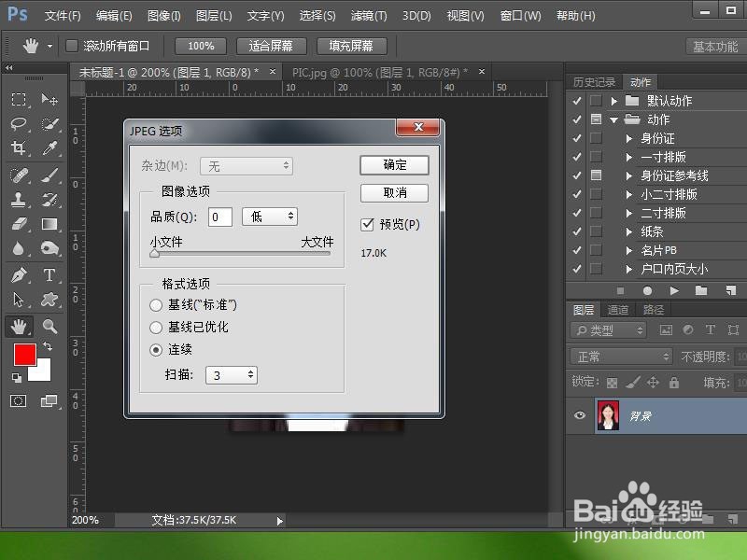The width and height of the screenshot is (747, 560).
Task: Enable the 预览(P) checkbox
Action: [368, 224]
